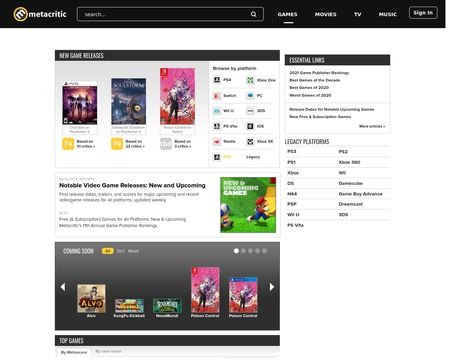Screen dimensions: 450x360
Task: Open Free & Subscription Games for All Platforms link
Action: 122,219
